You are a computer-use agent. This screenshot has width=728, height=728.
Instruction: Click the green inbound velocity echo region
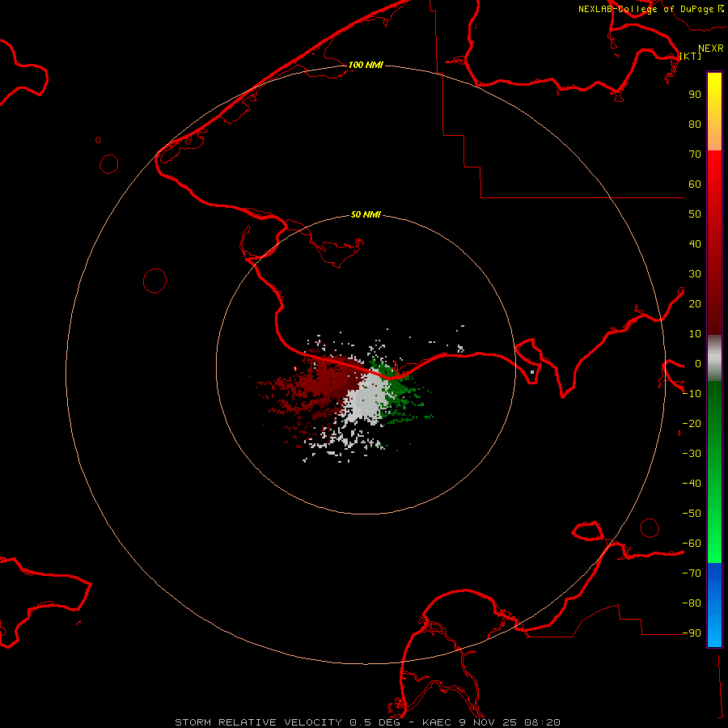[x=400, y=392]
